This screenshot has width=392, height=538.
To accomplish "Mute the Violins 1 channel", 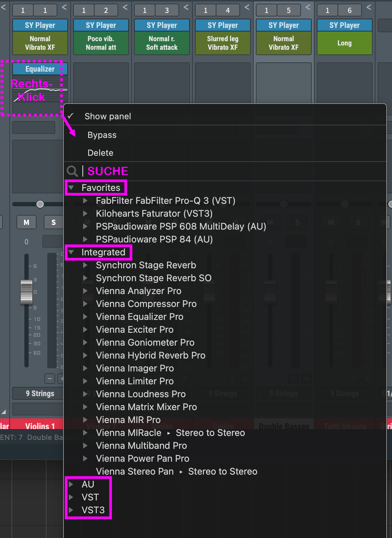I will [x=27, y=222].
